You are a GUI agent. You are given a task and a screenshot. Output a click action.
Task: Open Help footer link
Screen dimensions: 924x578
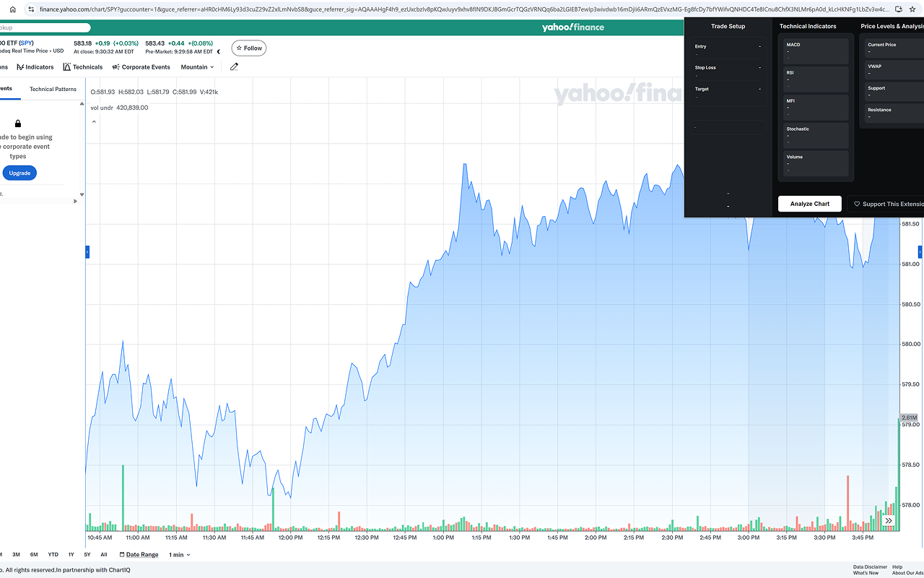coord(897,567)
